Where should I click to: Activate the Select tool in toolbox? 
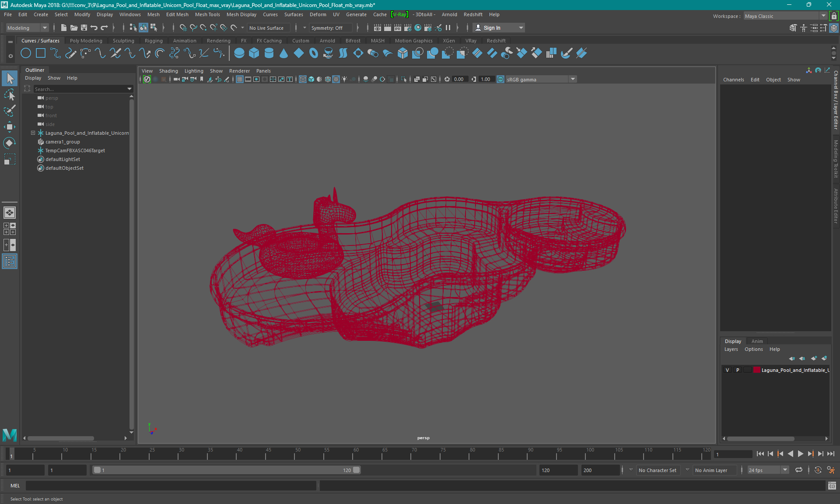[10, 78]
